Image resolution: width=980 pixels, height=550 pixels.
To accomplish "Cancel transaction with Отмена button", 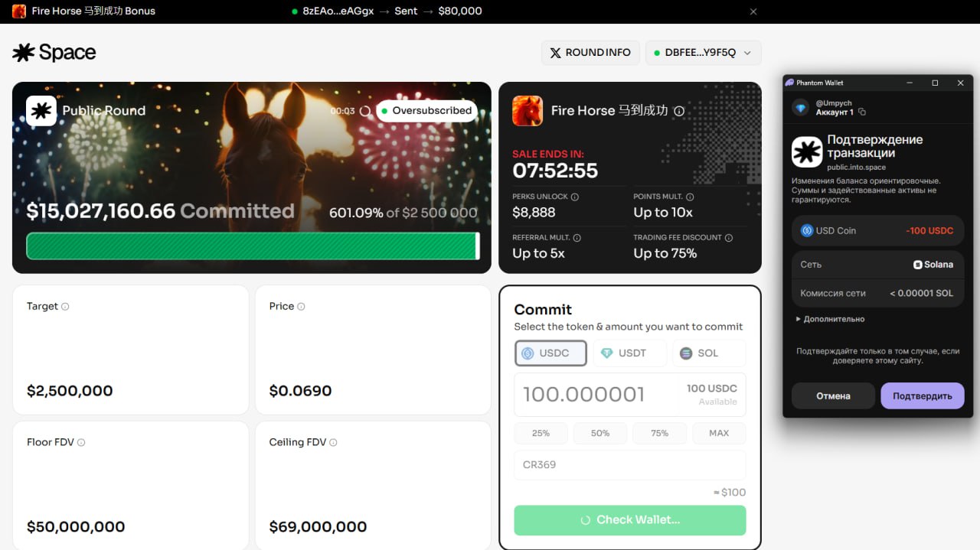I will [x=833, y=395].
